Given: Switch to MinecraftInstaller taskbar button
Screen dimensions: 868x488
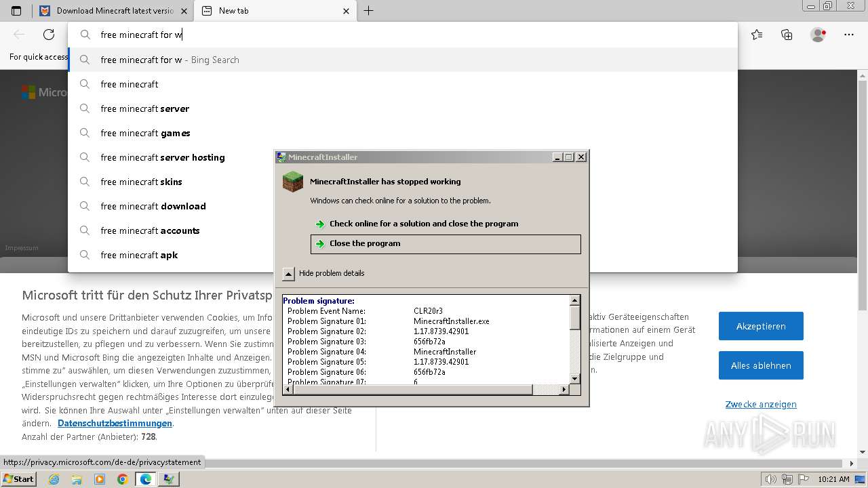Looking at the screenshot, I should point(168,479).
